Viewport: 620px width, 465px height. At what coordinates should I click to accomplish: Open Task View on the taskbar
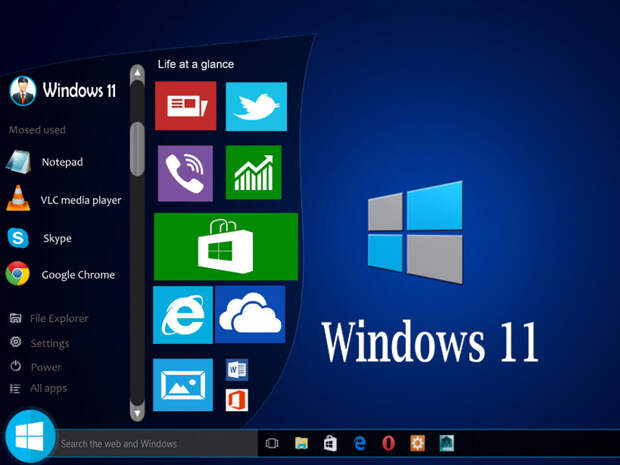pos(272,443)
